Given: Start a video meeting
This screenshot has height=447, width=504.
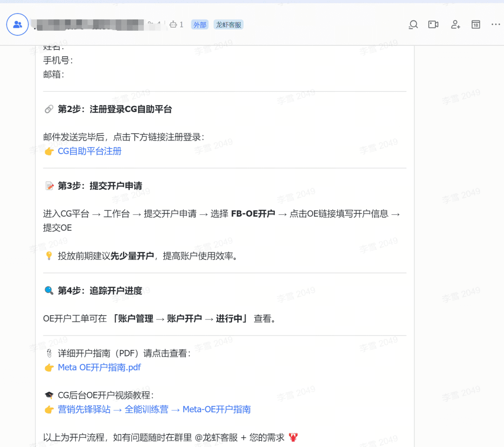Looking at the screenshot, I should tap(433, 24).
